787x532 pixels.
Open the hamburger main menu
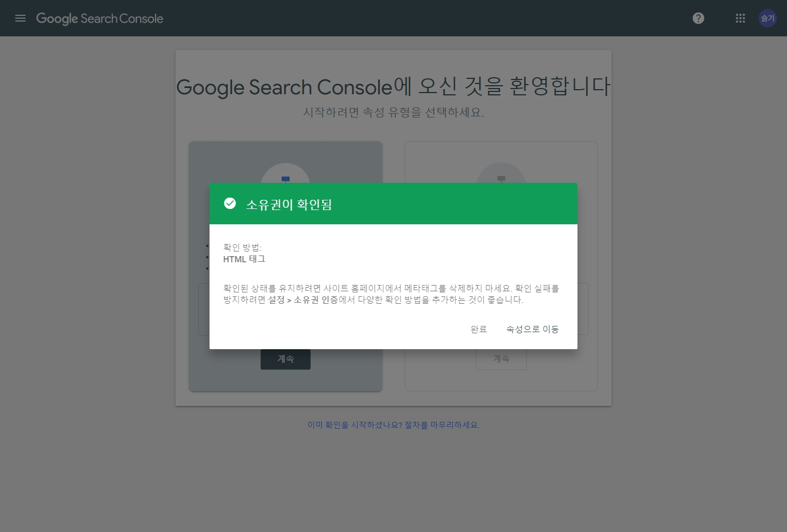pyautogui.click(x=20, y=18)
